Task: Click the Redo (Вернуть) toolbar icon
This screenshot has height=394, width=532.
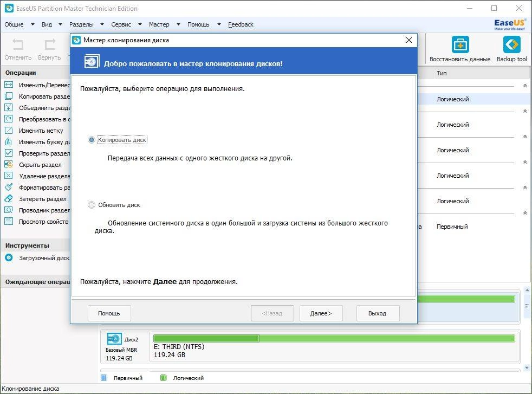Action: (x=50, y=44)
